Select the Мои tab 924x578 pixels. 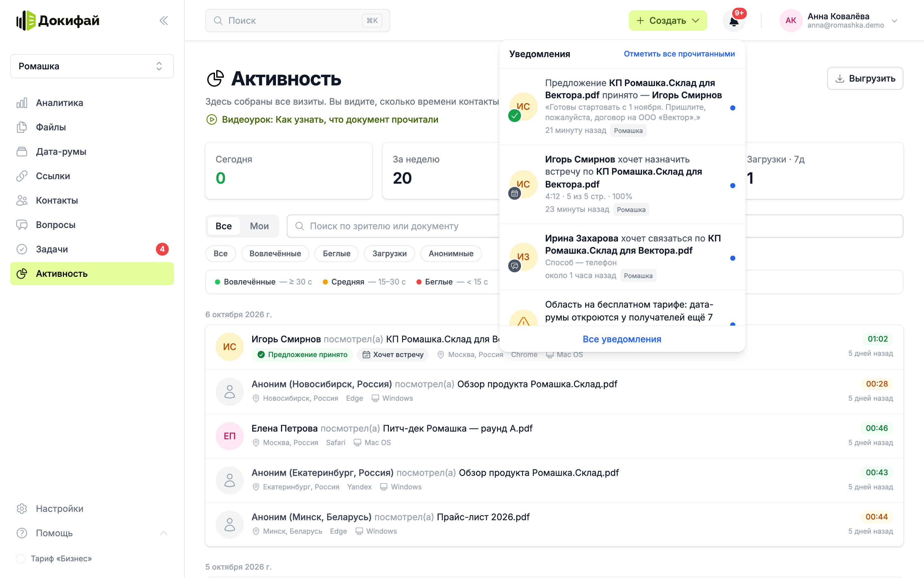tap(259, 226)
